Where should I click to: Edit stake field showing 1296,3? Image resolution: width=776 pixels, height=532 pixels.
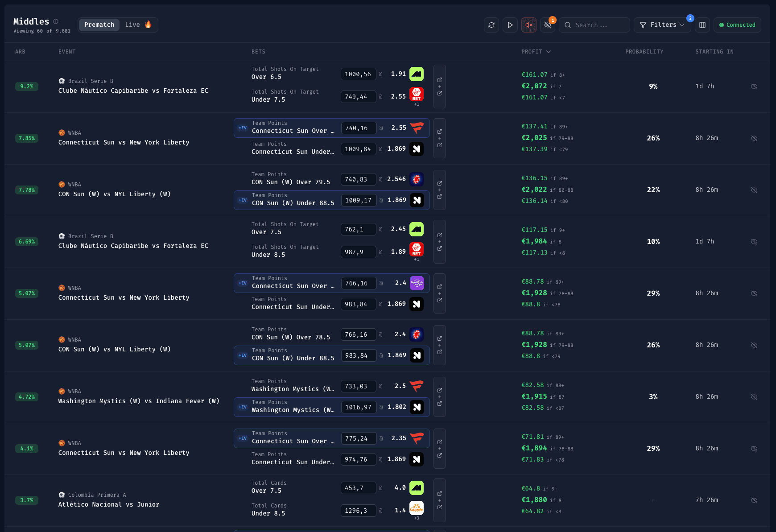(x=359, y=511)
